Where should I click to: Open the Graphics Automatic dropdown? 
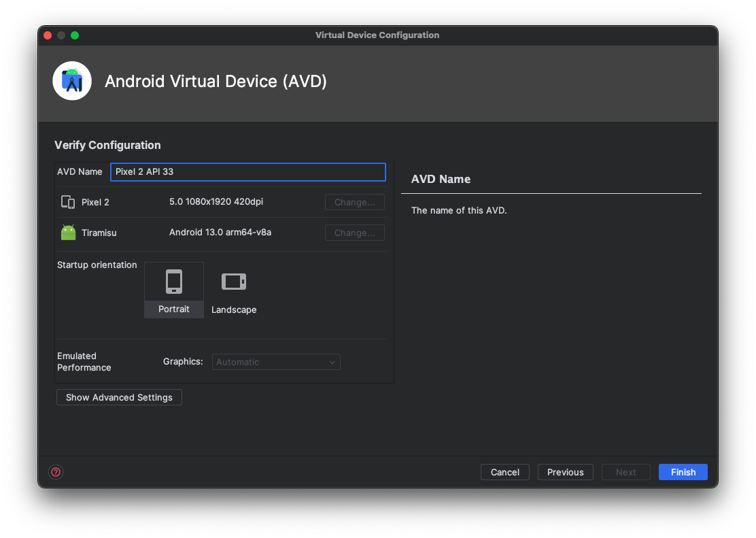click(x=276, y=362)
